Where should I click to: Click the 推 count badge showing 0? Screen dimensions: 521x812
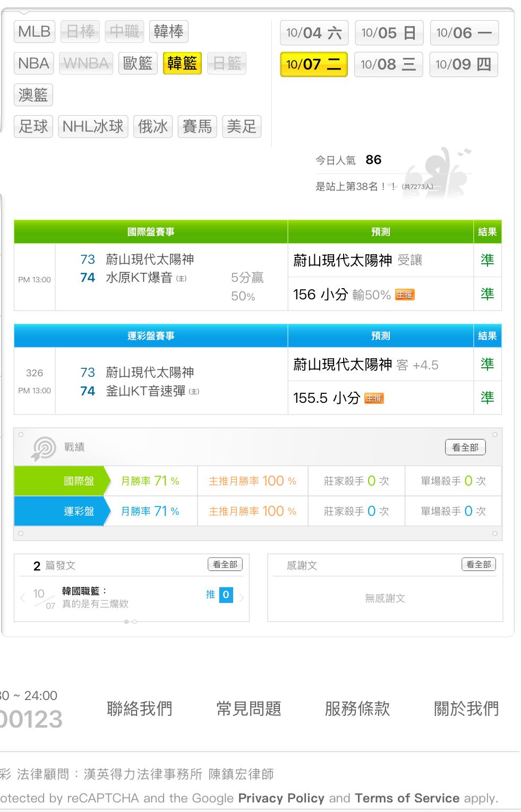(226, 595)
